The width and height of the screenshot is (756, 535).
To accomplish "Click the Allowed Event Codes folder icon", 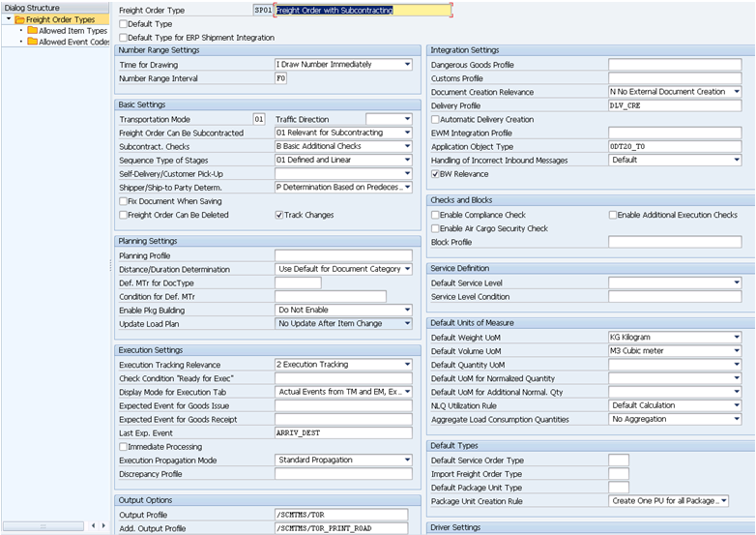I will (32, 42).
